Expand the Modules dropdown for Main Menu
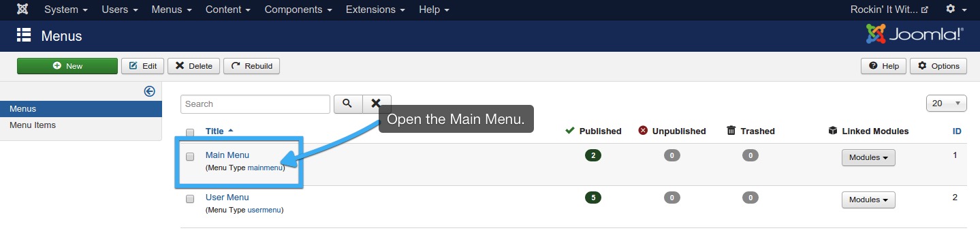Viewport: 980px width, 252px height. click(x=868, y=157)
